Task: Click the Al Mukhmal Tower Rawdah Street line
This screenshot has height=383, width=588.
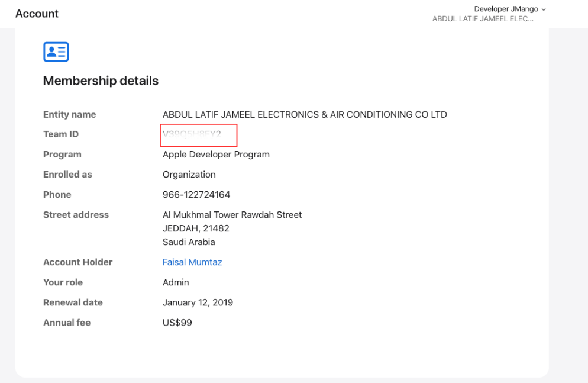Action: pyautogui.click(x=232, y=215)
